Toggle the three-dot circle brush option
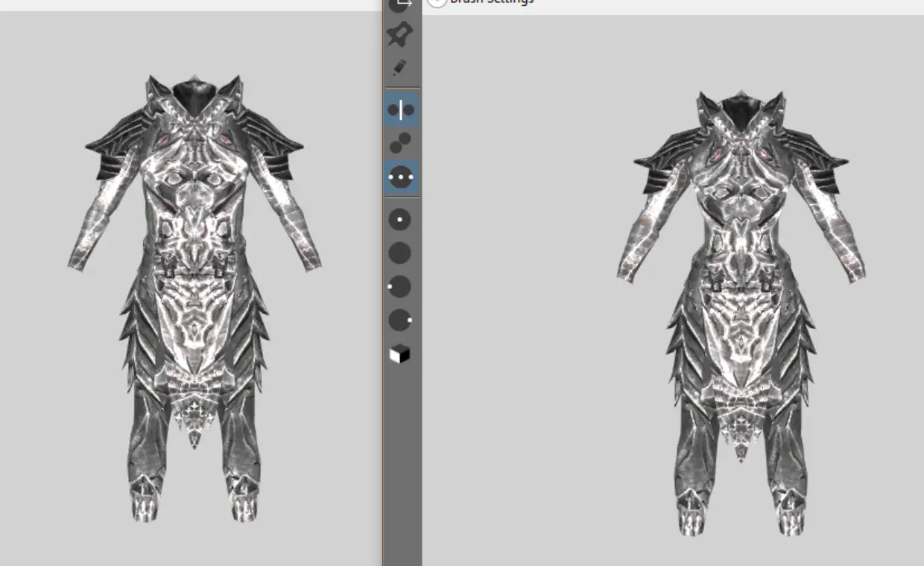 [401, 178]
